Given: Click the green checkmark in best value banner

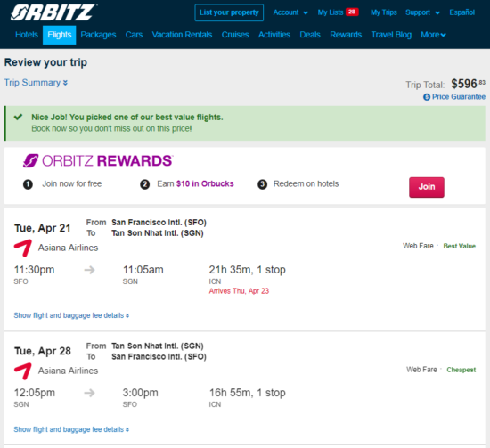Looking at the screenshot, I should point(18,118).
